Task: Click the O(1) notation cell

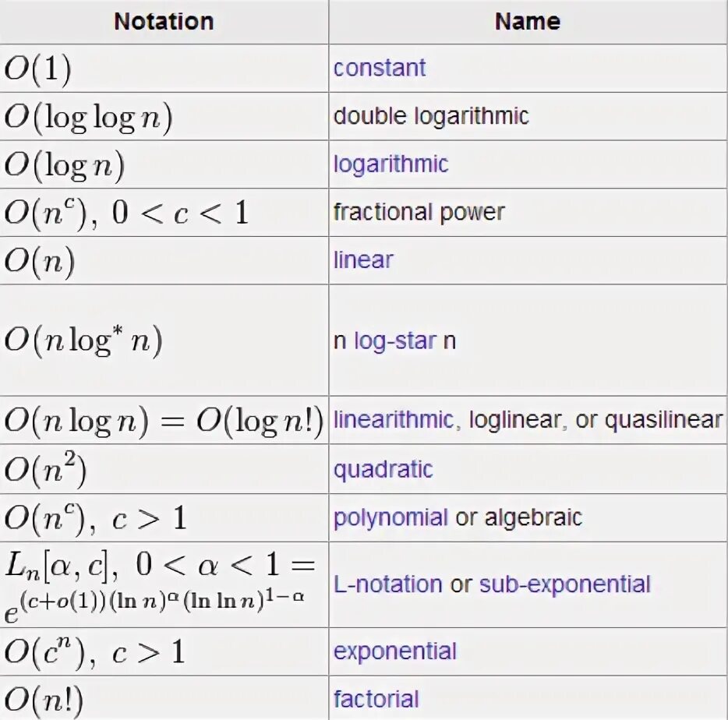Action: tap(38, 69)
